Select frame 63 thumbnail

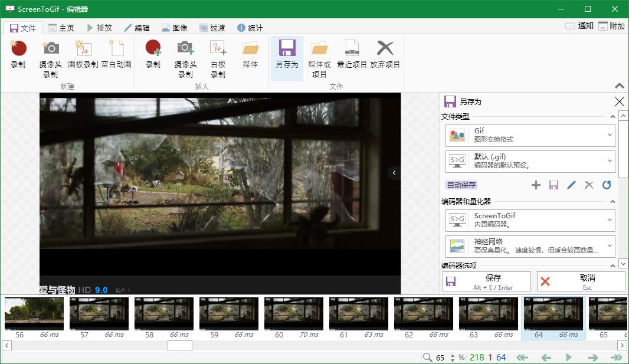point(489,319)
